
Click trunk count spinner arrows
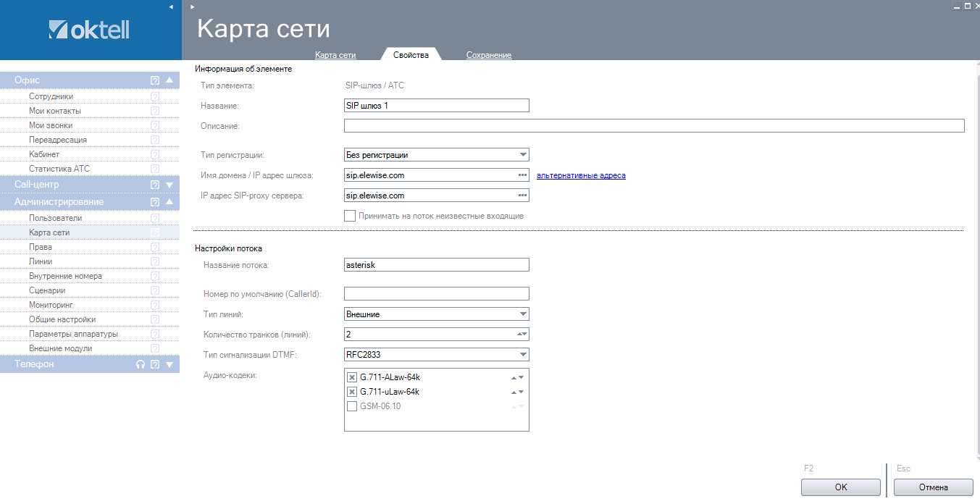522,335
